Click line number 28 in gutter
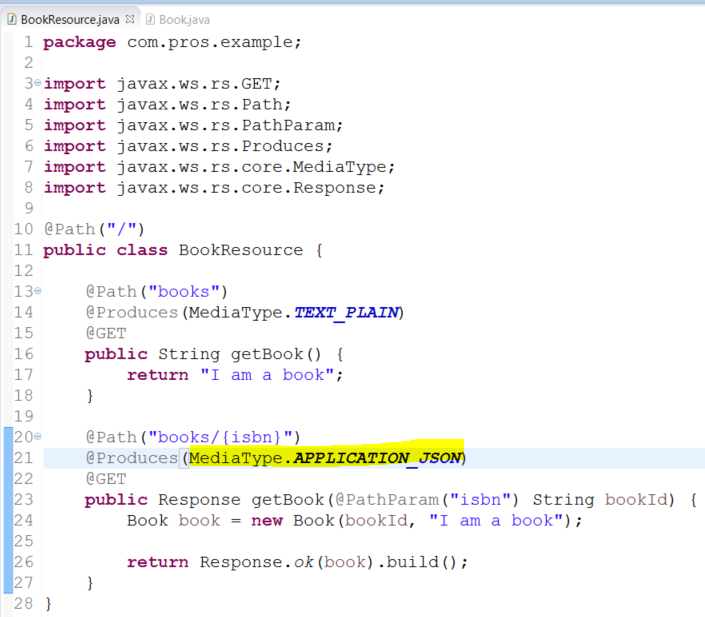 23,604
